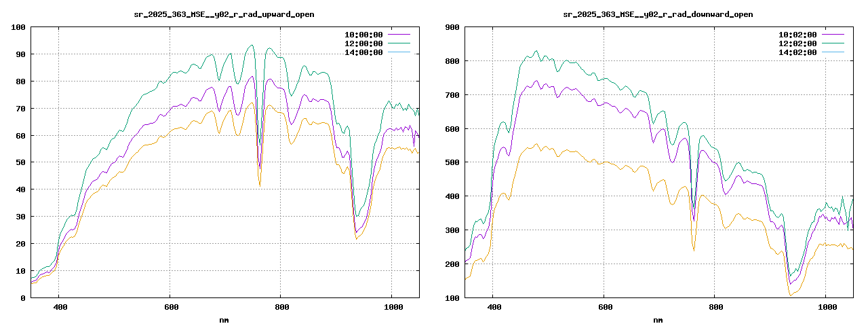This screenshot has width=868, height=326.
Task: Click the 900 tick on right chart y-axis
Action: [452, 27]
